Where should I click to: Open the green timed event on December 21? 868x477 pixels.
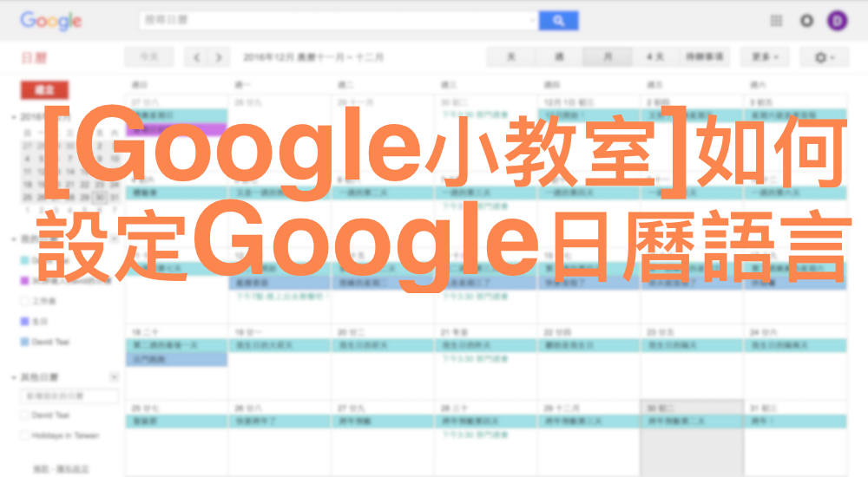click(x=475, y=358)
